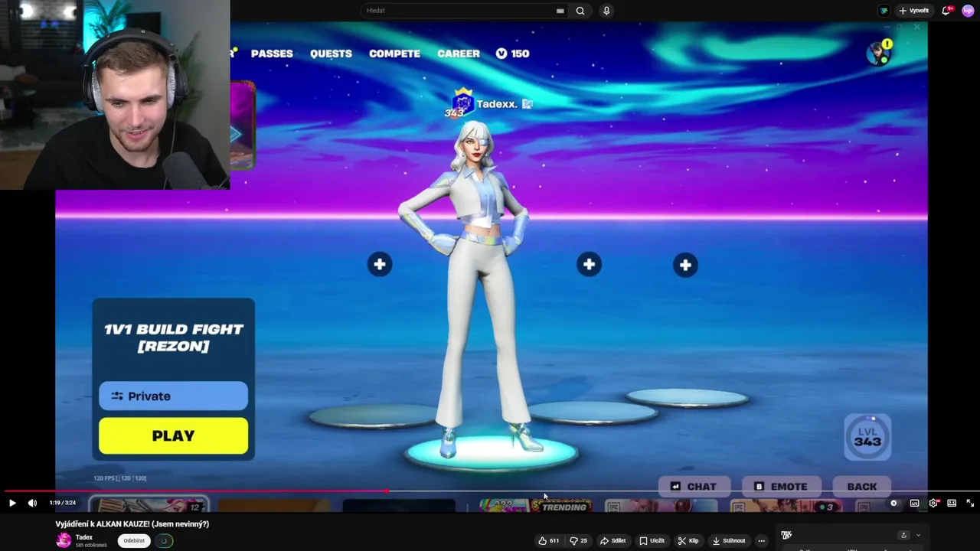Click the blue arrow on the left card
Viewport: 980px width, 551px height.
[236, 135]
